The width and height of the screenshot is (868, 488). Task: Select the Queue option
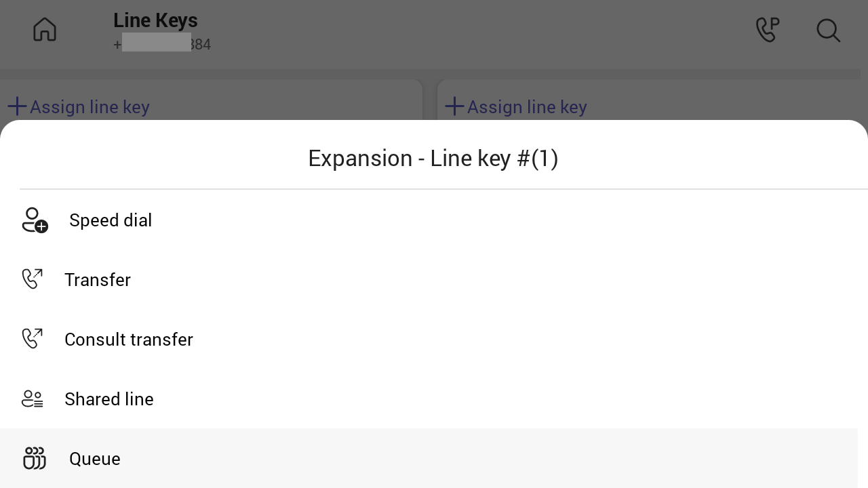429,458
